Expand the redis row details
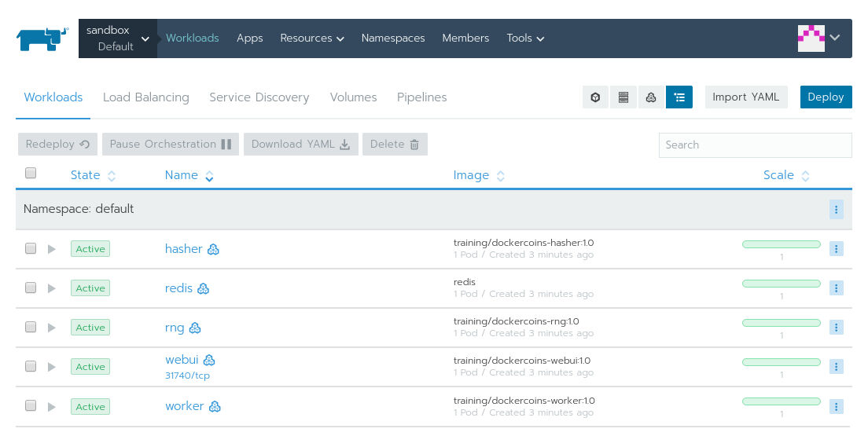Viewport: 868px width, 436px height. click(x=51, y=288)
